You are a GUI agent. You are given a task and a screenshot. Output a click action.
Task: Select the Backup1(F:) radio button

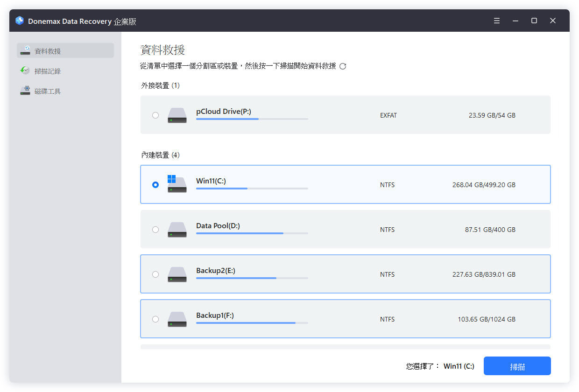click(x=155, y=319)
